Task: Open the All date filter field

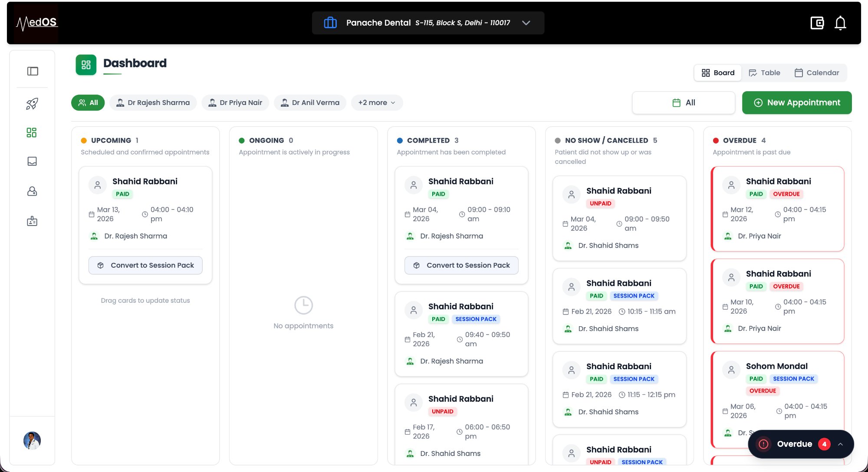Action: coord(684,103)
